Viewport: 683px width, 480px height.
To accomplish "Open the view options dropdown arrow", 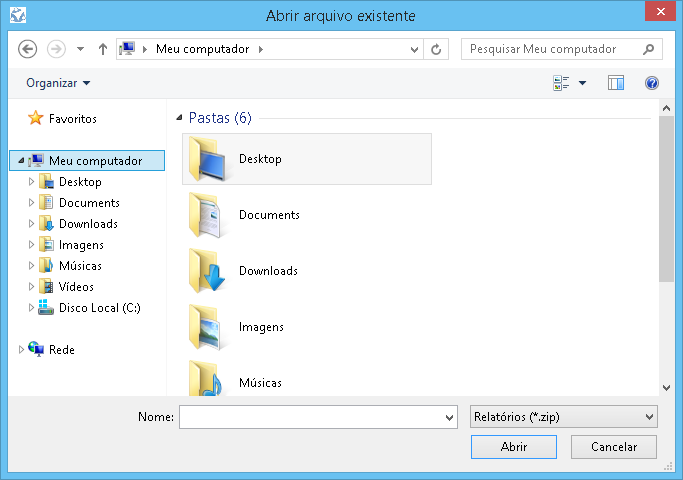I will pos(582,83).
